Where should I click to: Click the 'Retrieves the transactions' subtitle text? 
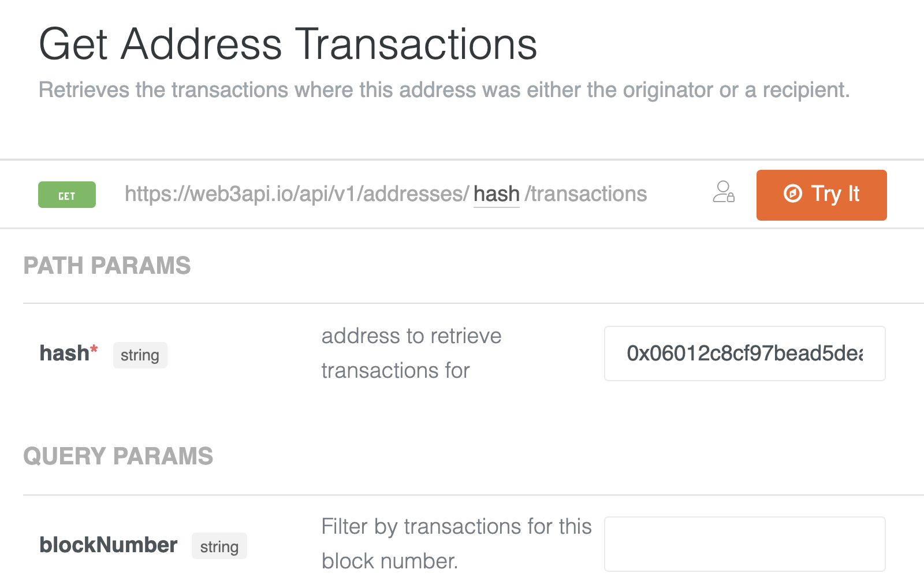tap(444, 90)
